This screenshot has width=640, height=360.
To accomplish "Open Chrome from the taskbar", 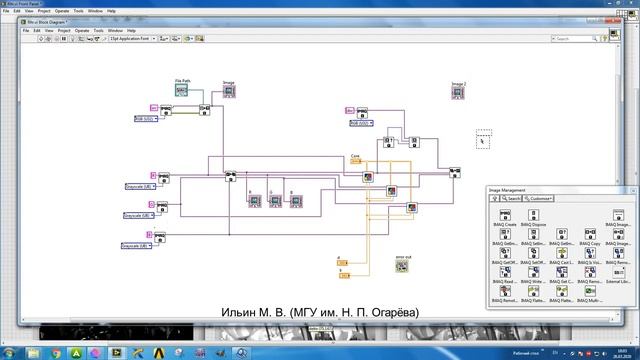I will 55,353.
